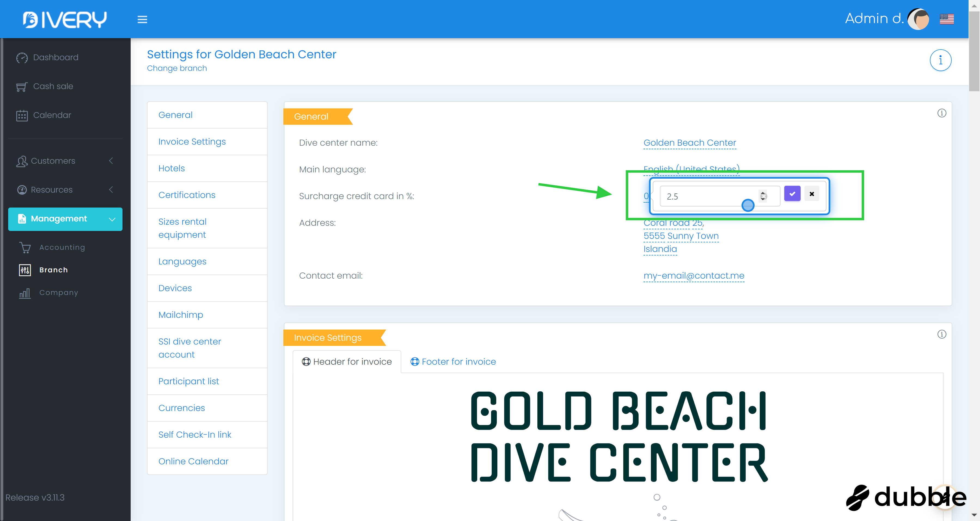Click the hamburger menu icon
This screenshot has width=980, height=521.
tap(142, 19)
